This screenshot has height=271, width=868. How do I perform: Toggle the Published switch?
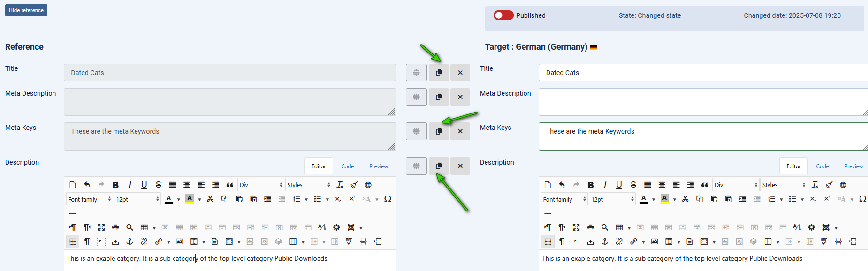[x=503, y=15]
